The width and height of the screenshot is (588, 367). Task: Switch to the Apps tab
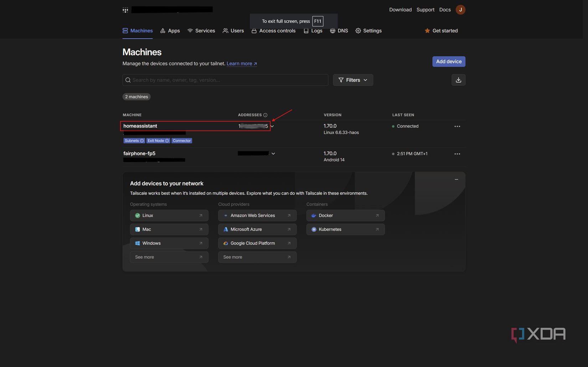coord(170,31)
